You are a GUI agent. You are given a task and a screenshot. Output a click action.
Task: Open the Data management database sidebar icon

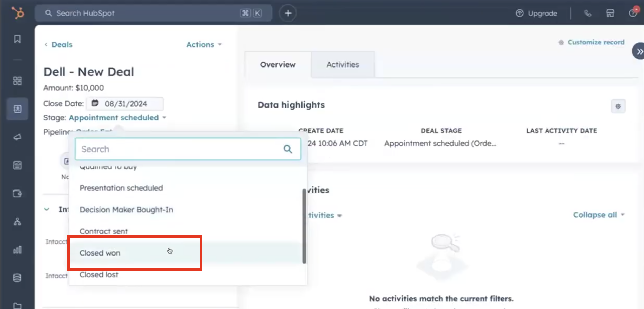pyautogui.click(x=17, y=278)
